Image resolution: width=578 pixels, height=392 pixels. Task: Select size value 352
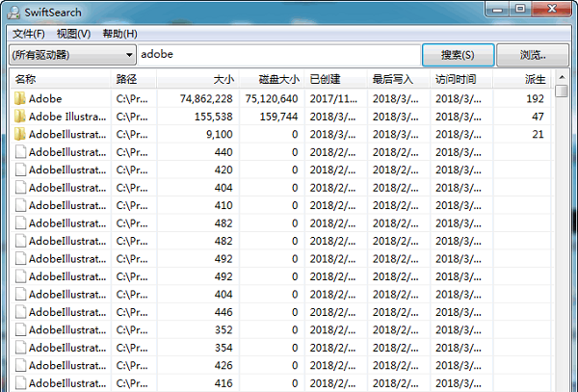pos(223,329)
